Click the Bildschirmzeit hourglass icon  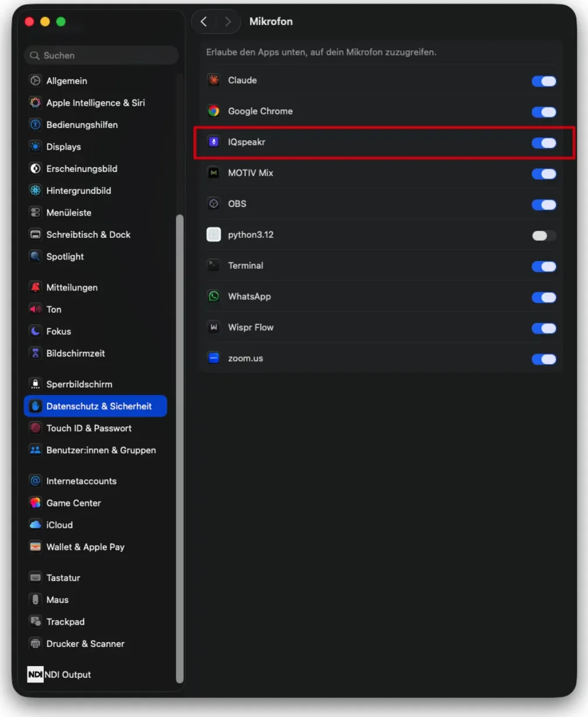point(36,353)
